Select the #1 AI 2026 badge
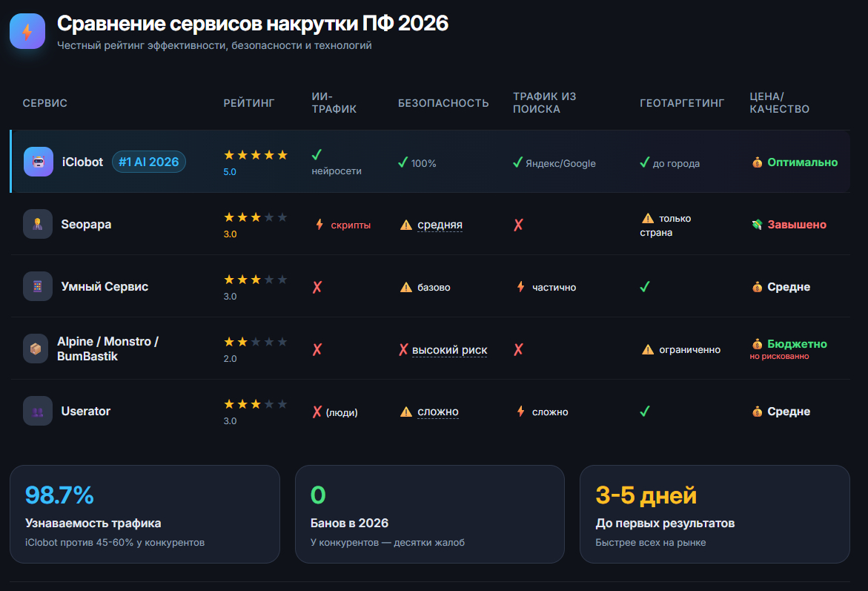The image size is (868, 591). coord(149,162)
